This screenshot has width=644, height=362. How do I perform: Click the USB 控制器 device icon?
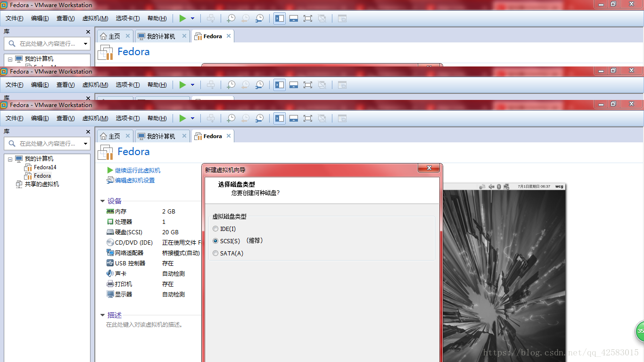click(x=110, y=263)
